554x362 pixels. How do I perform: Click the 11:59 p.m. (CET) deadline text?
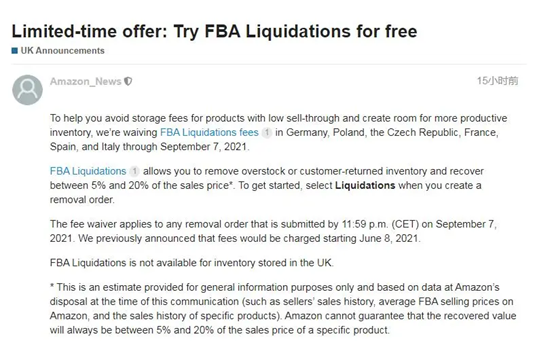[380, 224]
